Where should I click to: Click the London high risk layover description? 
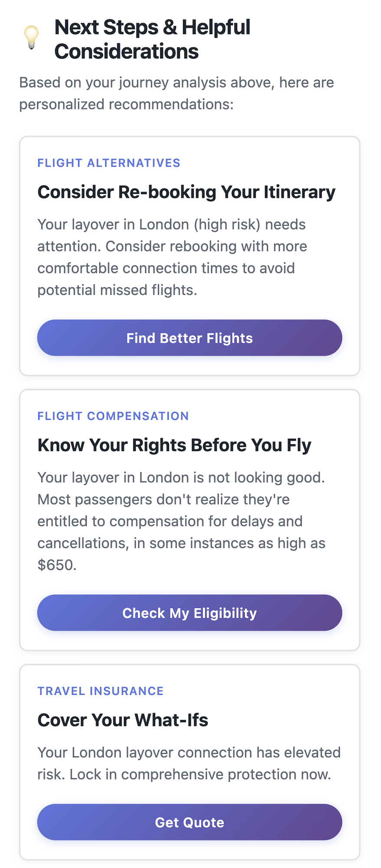point(172,257)
